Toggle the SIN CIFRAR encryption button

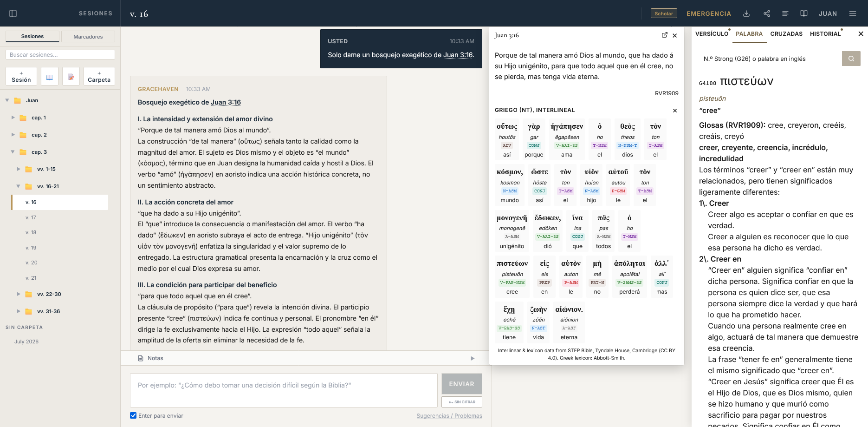point(462,402)
